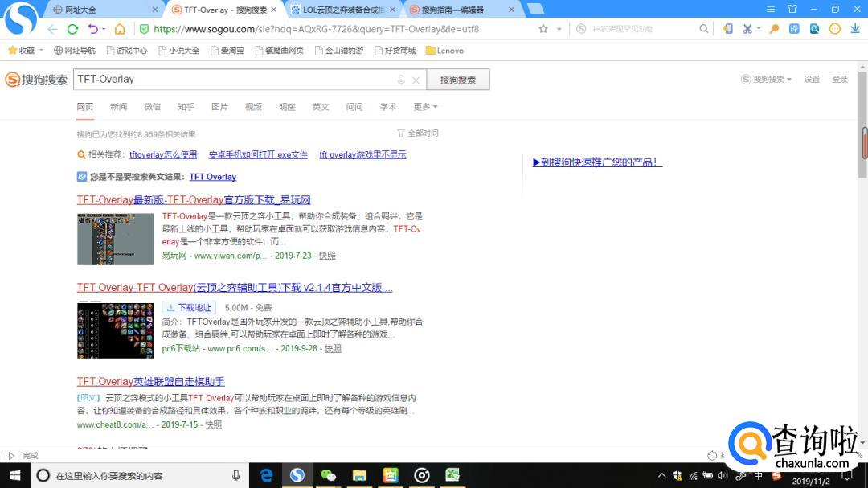This screenshot has width=868, height=488.
Task: Open Microsoft Edge from taskbar
Action: click(x=266, y=475)
